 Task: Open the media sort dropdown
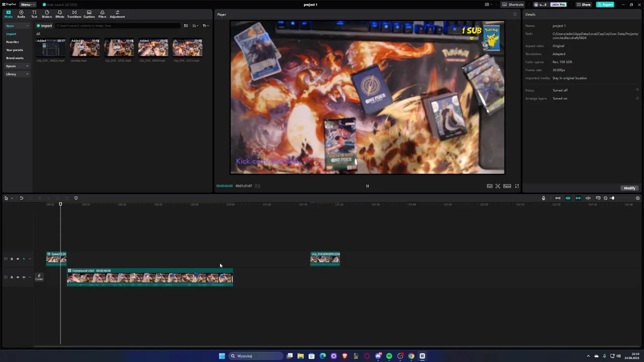pyautogui.click(x=196, y=26)
